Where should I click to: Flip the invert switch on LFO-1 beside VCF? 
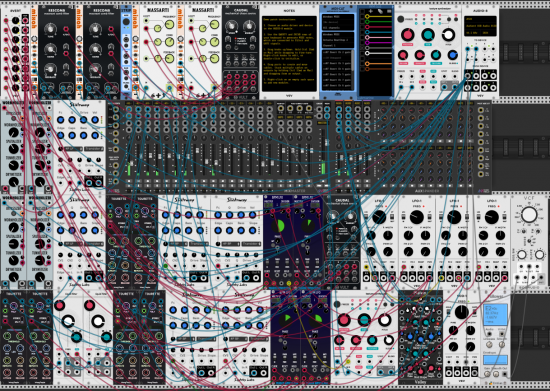(504, 217)
